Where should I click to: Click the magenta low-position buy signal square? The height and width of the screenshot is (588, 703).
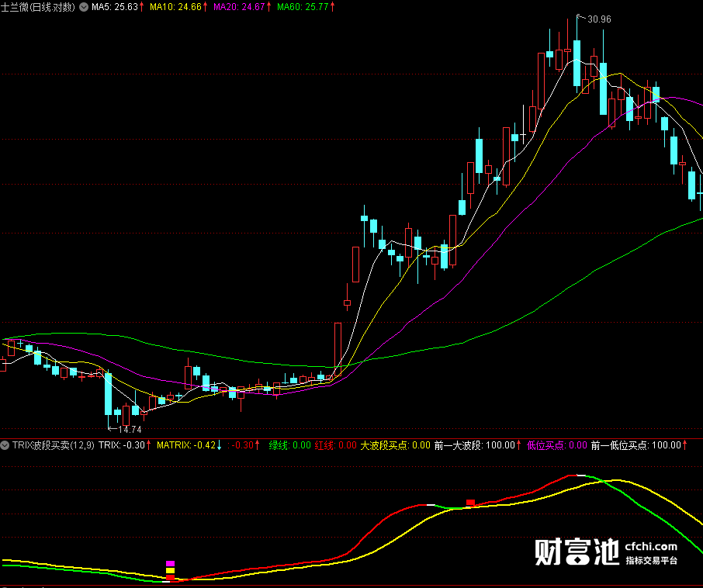tap(171, 564)
